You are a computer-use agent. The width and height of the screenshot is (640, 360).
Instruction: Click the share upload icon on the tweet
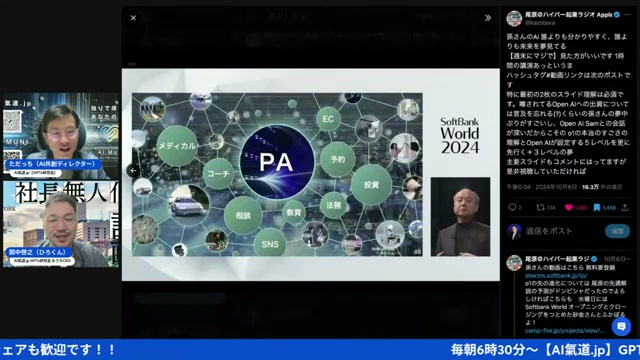pos(625,207)
